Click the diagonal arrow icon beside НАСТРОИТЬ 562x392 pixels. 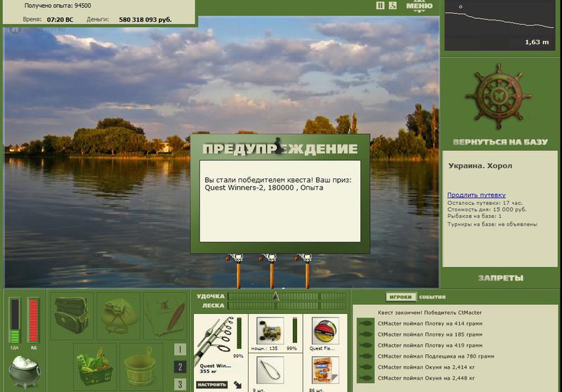click(x=237, y=385)
